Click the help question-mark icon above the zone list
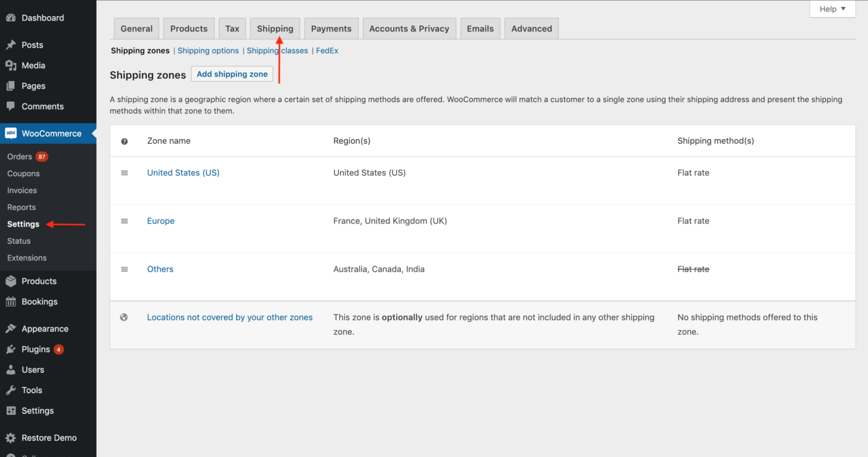This screenshot has height=457, width=868. pos(124,141)
